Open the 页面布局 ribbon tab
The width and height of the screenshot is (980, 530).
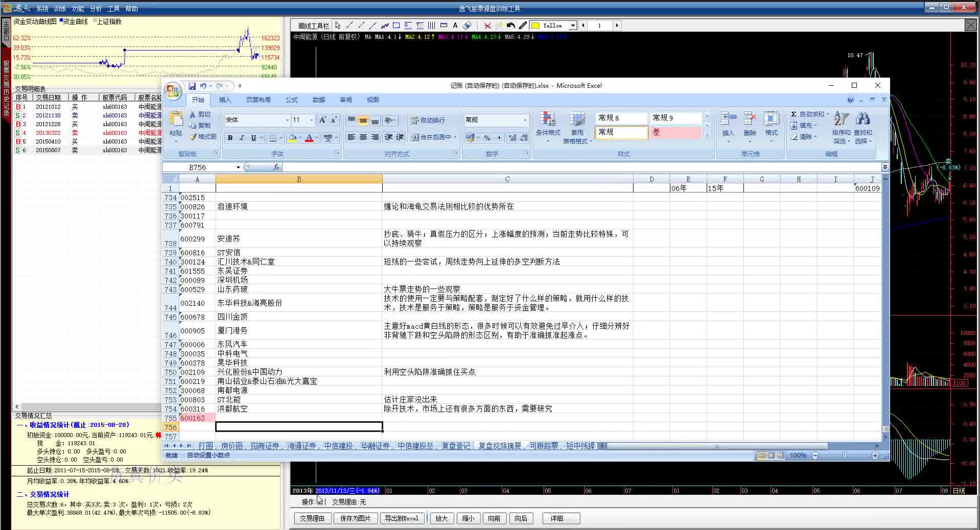(x=258, y=100)
